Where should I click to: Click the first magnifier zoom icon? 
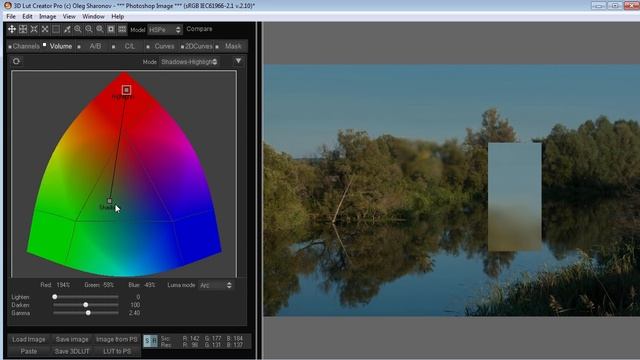click(78, 29)
